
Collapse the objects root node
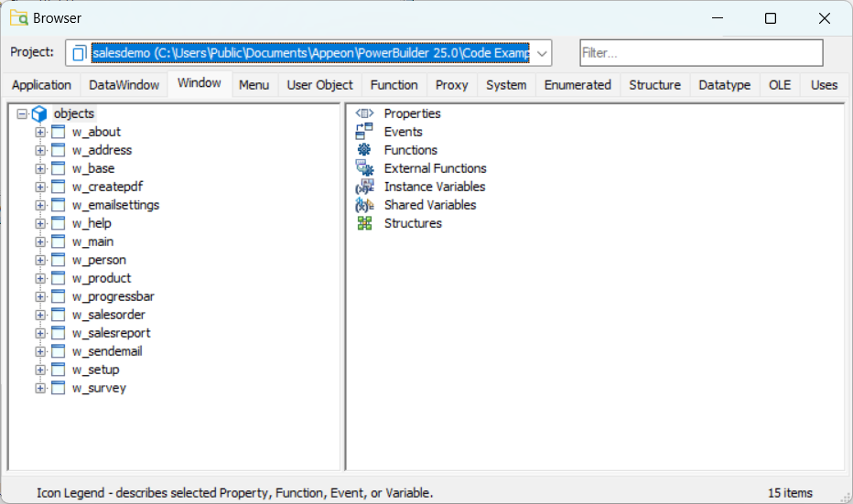(22, 114)
